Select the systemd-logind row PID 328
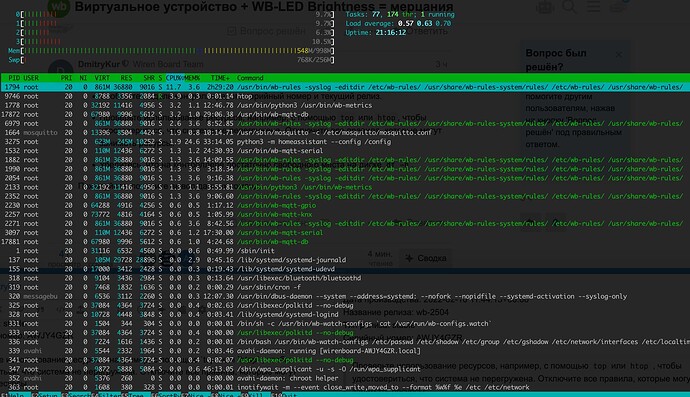The height and width of the screenshot is (397, 690). [x=345, y=314]
